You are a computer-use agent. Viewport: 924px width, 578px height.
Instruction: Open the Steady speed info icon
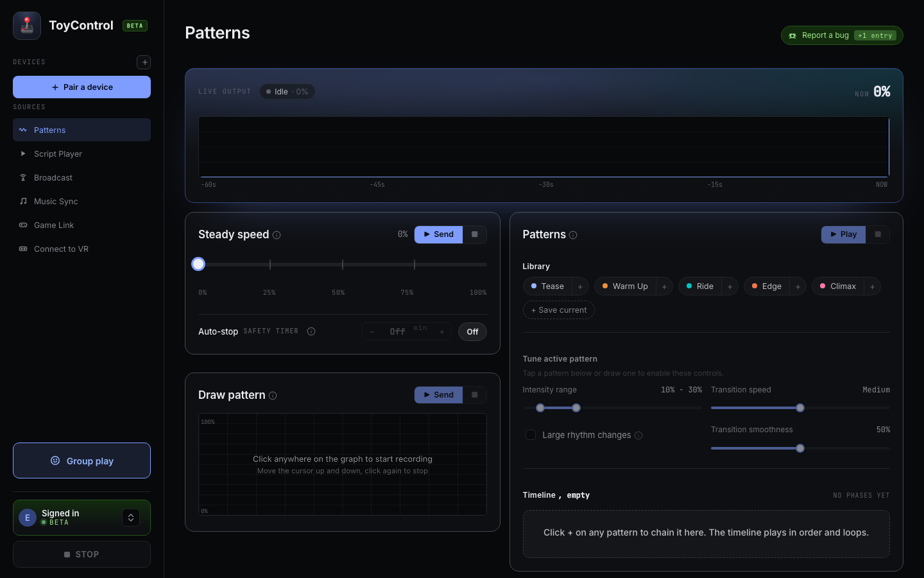tap(277, 235)
